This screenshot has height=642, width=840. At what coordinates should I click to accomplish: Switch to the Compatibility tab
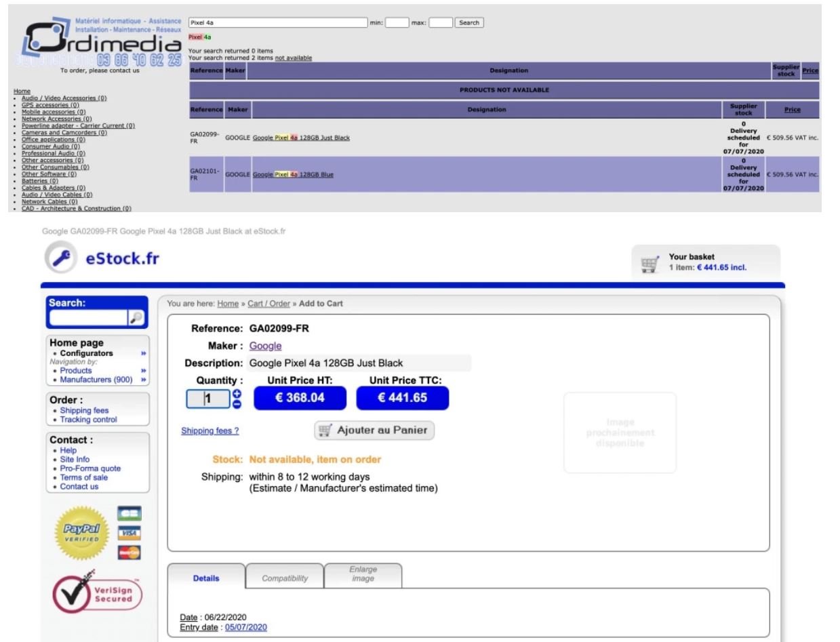click(285, 578)
